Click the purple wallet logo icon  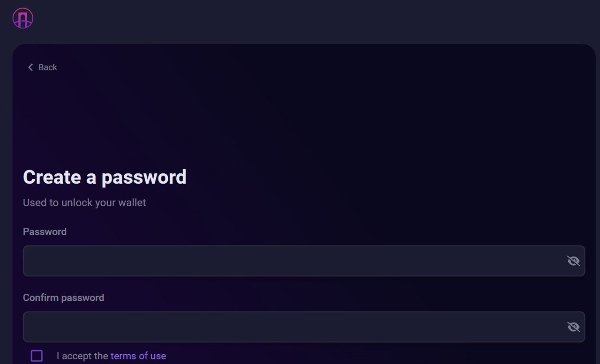[22, 18]
